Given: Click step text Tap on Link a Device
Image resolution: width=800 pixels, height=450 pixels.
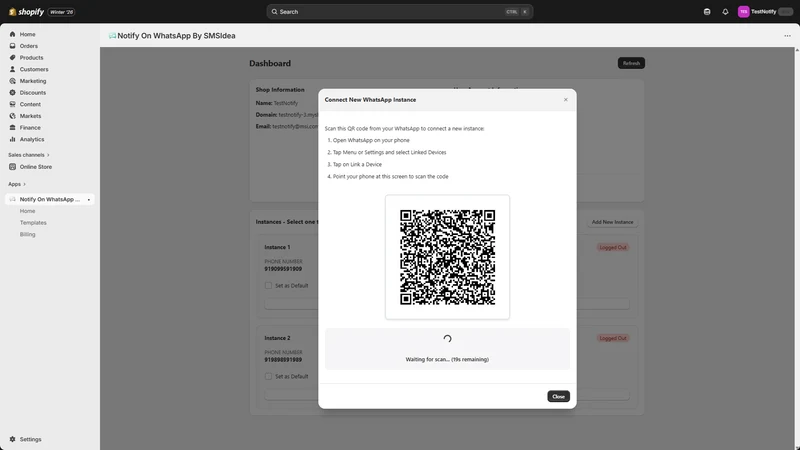Looking at the screenshot, I should point(357,165).
